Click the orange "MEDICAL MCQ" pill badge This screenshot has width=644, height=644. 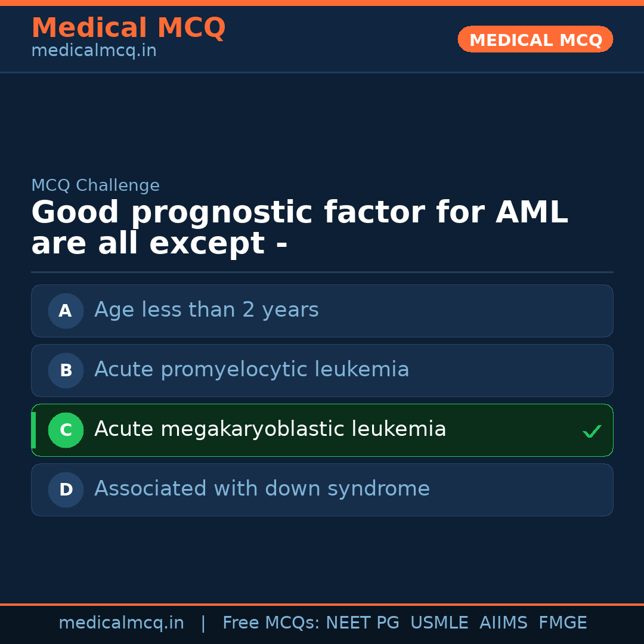coord(535,39)
